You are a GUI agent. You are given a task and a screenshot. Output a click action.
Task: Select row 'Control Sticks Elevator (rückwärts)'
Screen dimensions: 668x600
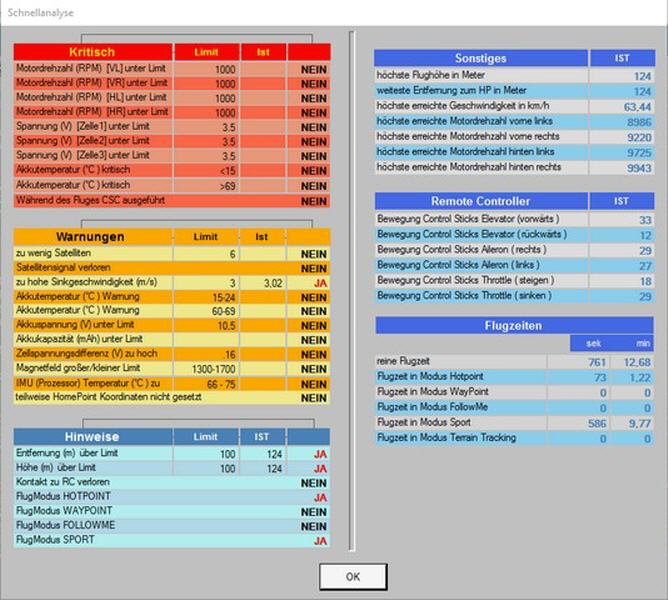click(515, 234)
